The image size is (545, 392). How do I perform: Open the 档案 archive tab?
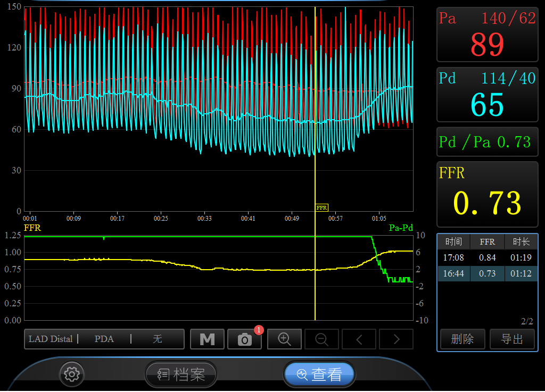coord(181,374)
